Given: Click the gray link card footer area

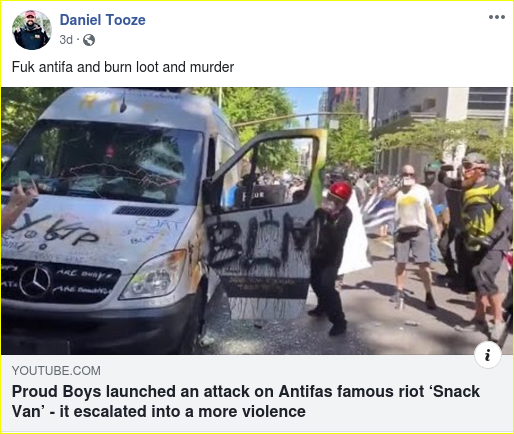Looking at the screenshot, I should [257, 393].
